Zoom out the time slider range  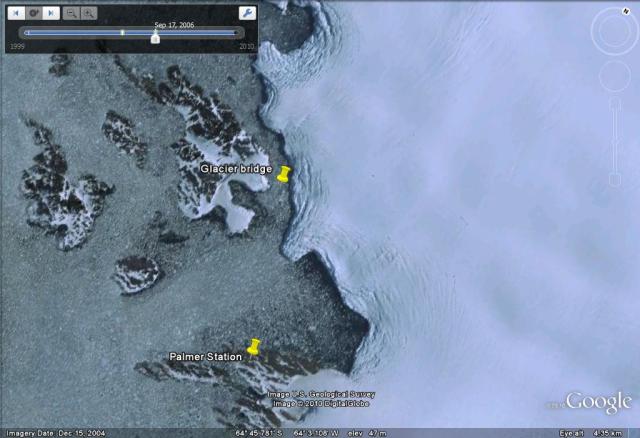[73, 13]
